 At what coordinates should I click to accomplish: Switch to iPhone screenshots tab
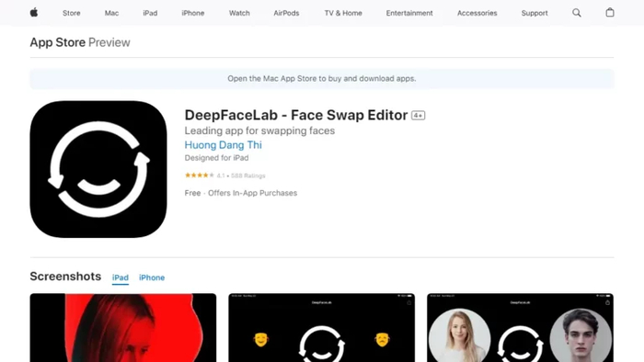coord(152,277)
